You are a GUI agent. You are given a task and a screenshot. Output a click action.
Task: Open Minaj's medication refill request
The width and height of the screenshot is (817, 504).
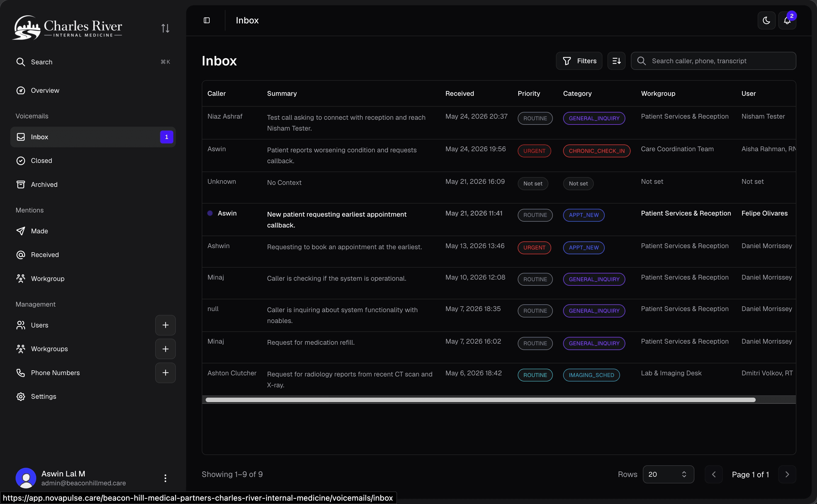[x=499, y=347]
